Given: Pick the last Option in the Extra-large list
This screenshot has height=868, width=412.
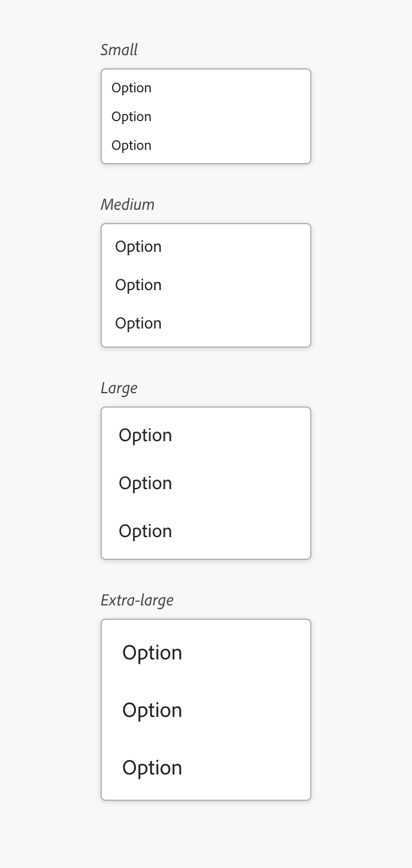Looking at the screenshot, I should [x=152, y=768].
